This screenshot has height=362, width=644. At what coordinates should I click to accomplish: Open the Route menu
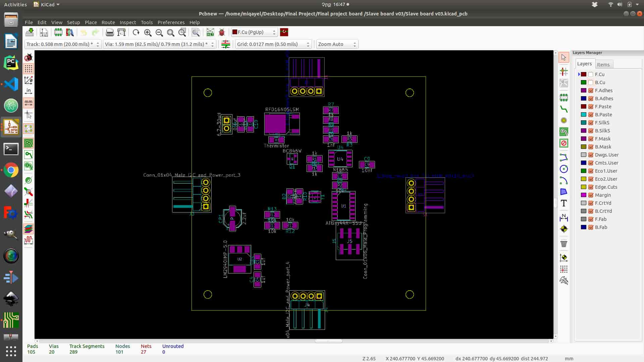pos(108,22)
